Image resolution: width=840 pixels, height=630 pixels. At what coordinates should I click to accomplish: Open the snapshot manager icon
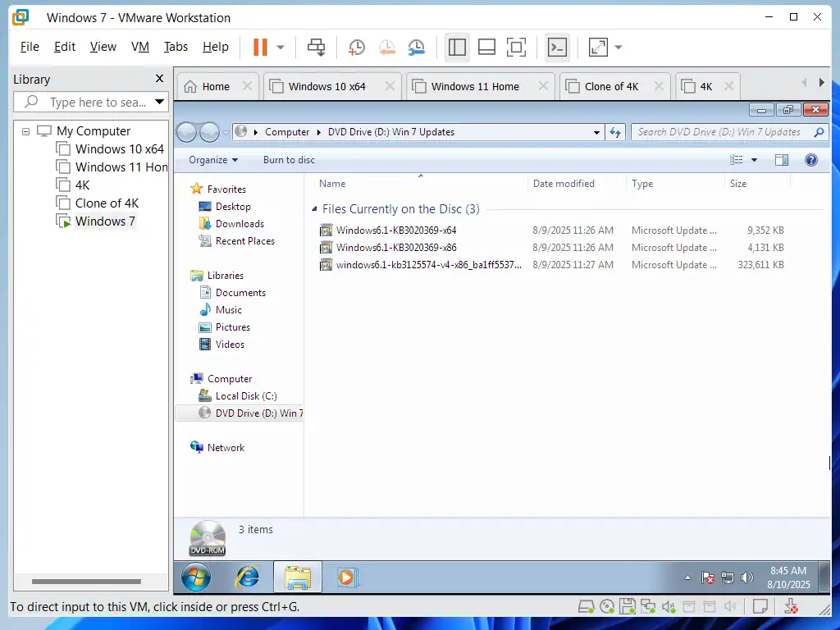pyautogui.click(x=417, y=47)
